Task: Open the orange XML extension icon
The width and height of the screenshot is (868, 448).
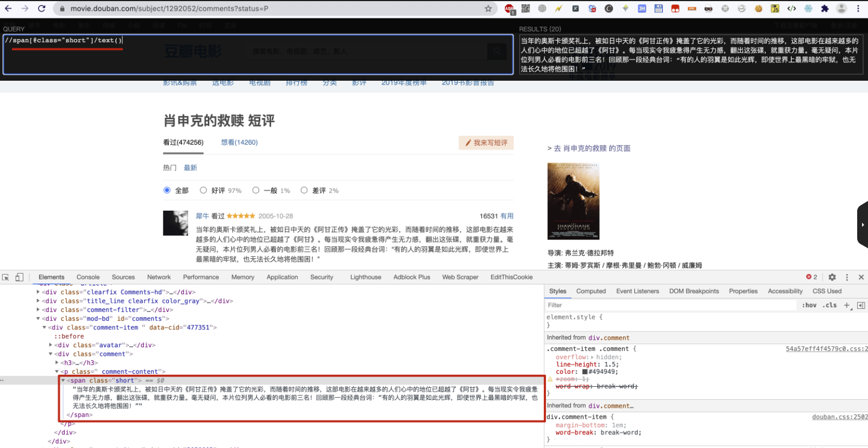Action: tap(692, 8)
